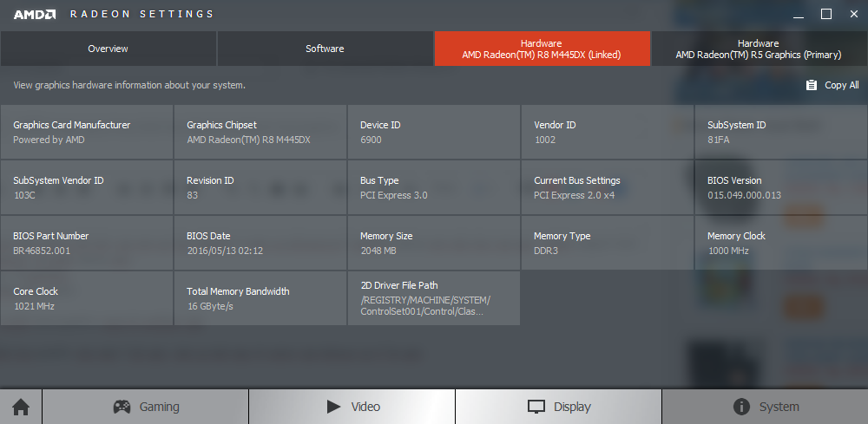The height and width of the screenshot is (424, 868).
Task: Click the 2D Driver File Path tile
Action: (434, 298)
